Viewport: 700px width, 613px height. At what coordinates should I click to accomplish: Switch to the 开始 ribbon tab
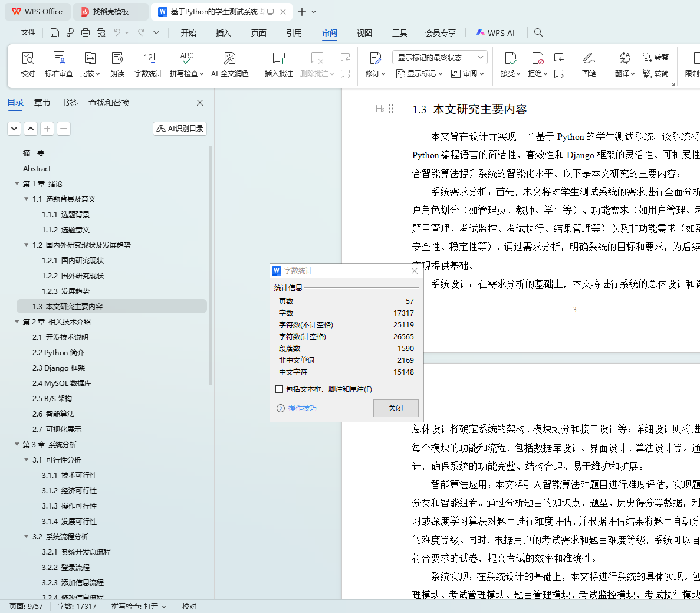(188, 32)
